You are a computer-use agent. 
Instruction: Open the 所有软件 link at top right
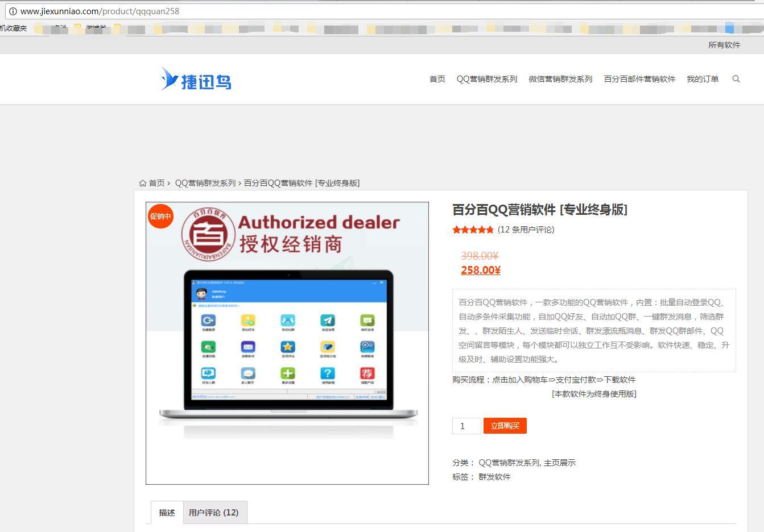[724, 45]
